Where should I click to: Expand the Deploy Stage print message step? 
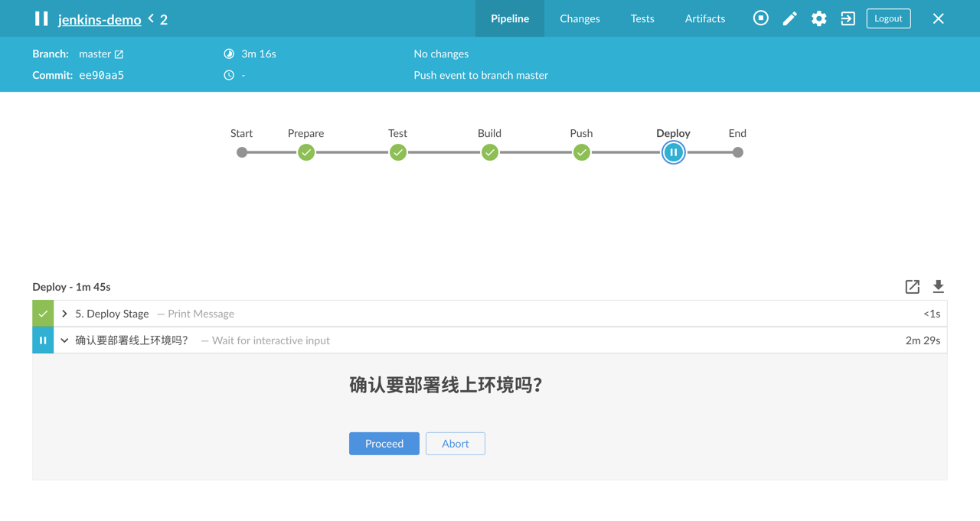64,314
